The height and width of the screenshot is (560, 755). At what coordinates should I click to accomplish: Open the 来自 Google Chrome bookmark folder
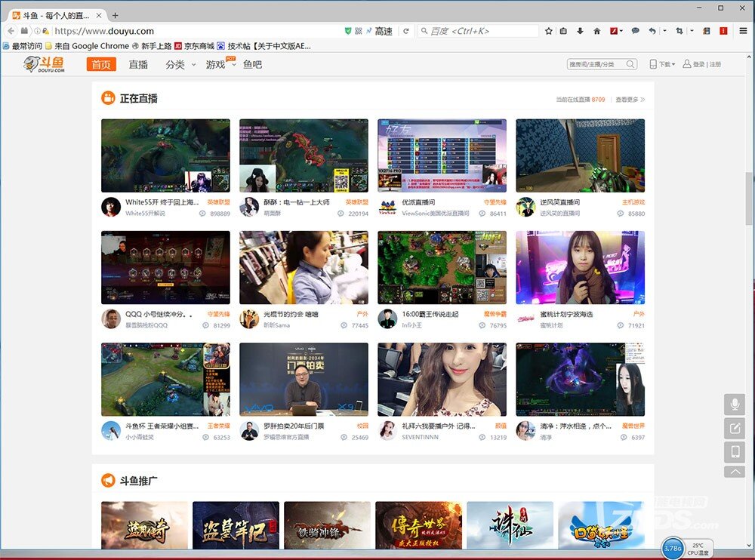87,46
